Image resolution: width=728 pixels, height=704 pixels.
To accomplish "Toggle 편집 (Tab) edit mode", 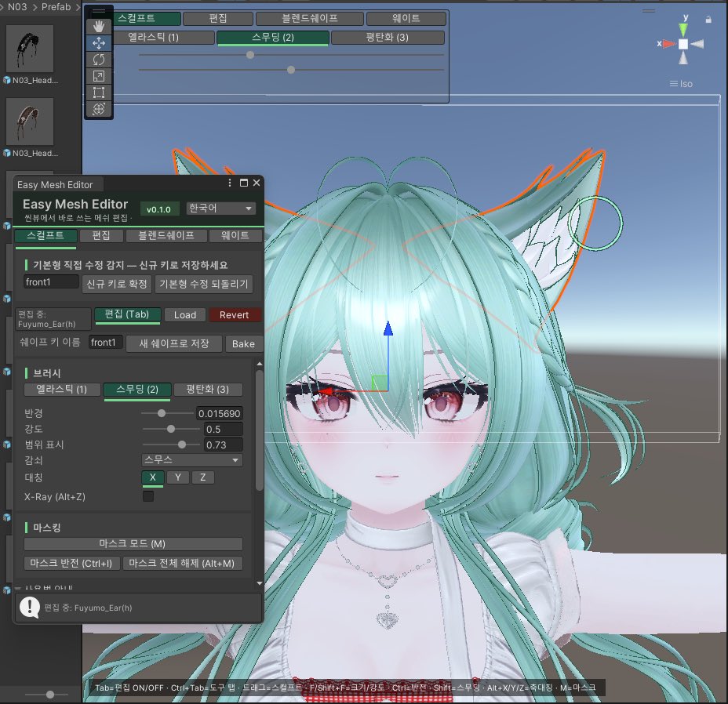I will coord(127,314).
